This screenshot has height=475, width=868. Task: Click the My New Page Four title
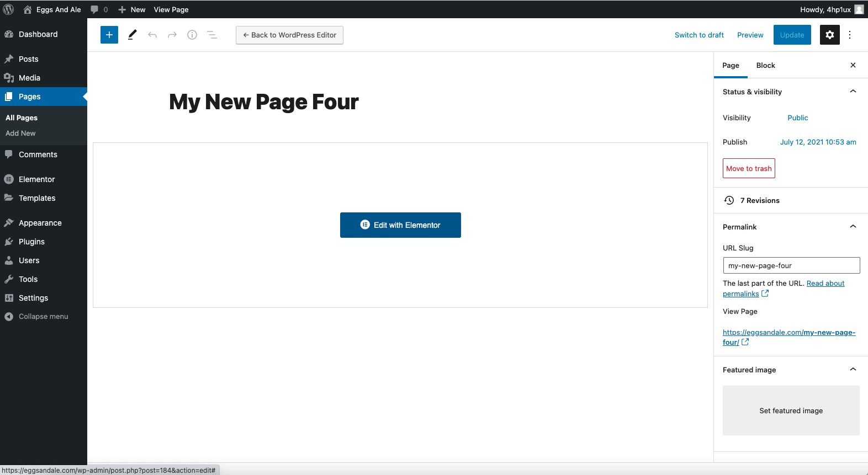pos(264,102)
